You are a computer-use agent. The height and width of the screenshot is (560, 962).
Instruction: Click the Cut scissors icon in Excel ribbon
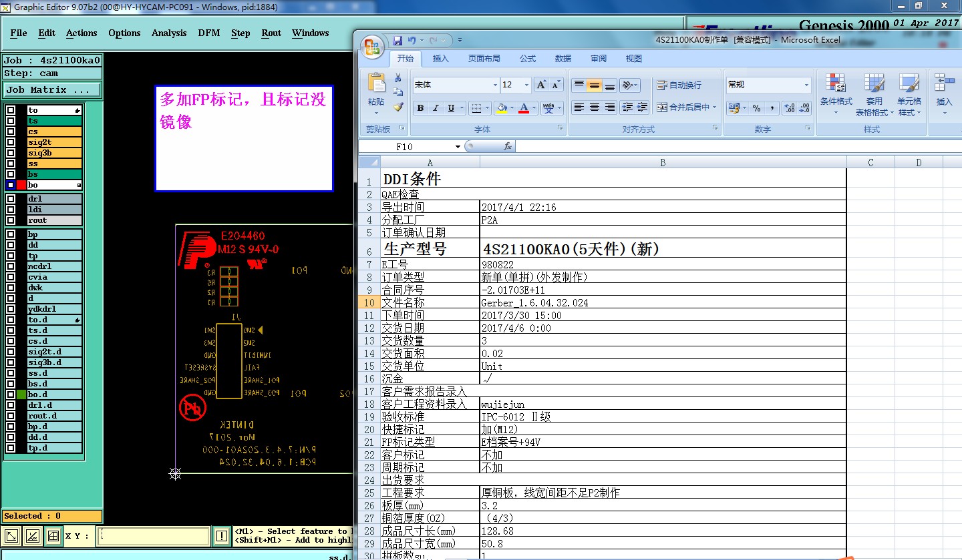398,77
